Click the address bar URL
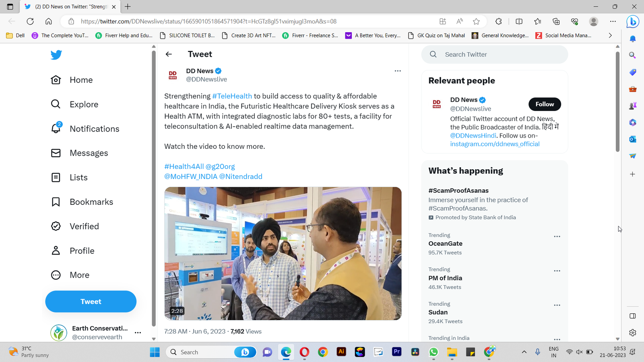The width and height of the screenshot is (644, 362). (x=208, y=21)
